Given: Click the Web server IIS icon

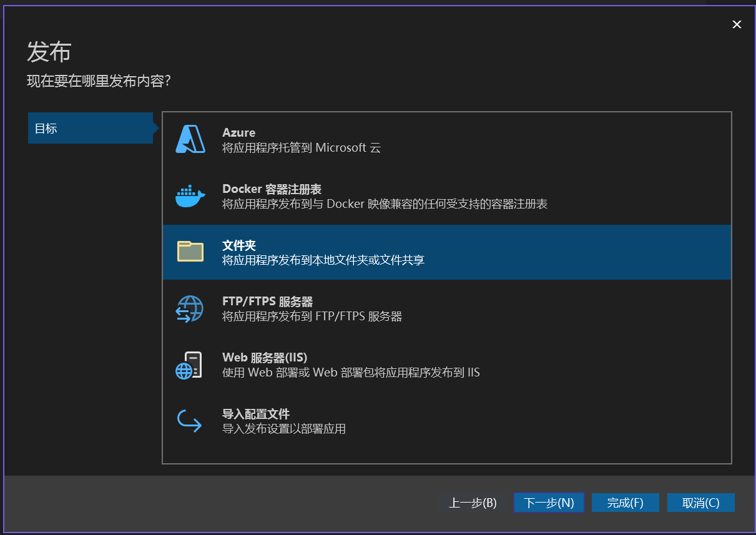Looking at the screenshot, I should point(189,365).
